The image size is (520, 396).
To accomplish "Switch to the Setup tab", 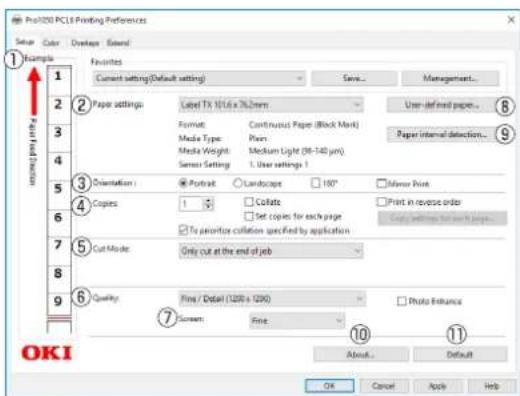I will pos(25,42).
